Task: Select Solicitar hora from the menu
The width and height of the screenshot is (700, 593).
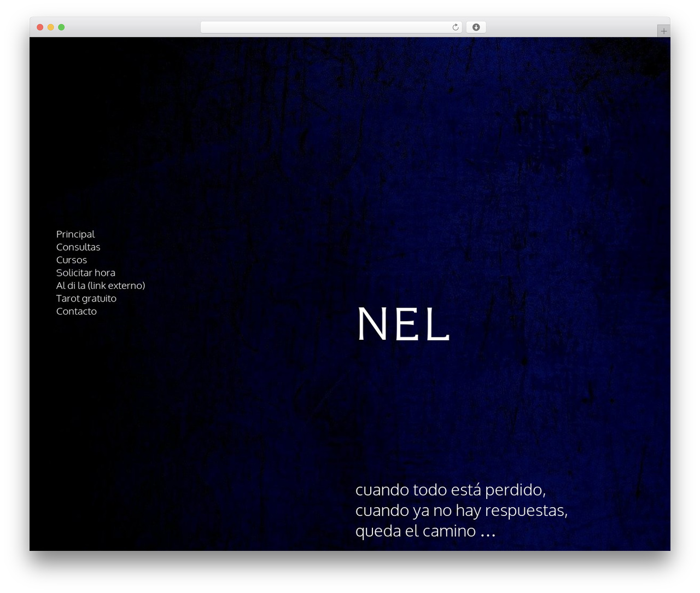Action: [x=86, y=273]
